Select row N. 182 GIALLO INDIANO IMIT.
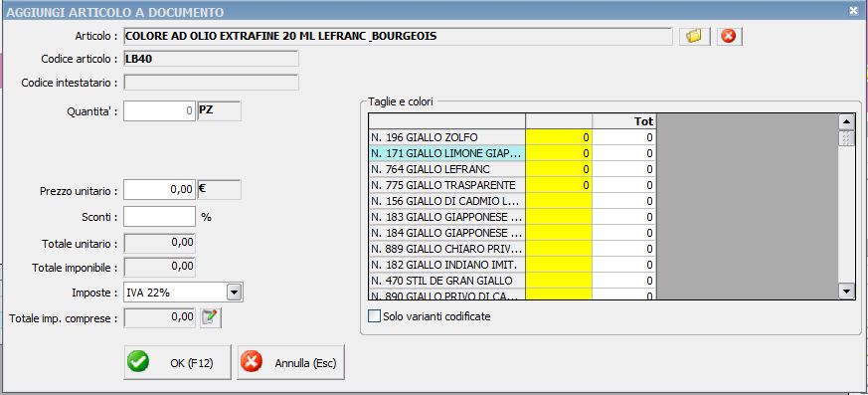868x395 pixels. [446, 265]
